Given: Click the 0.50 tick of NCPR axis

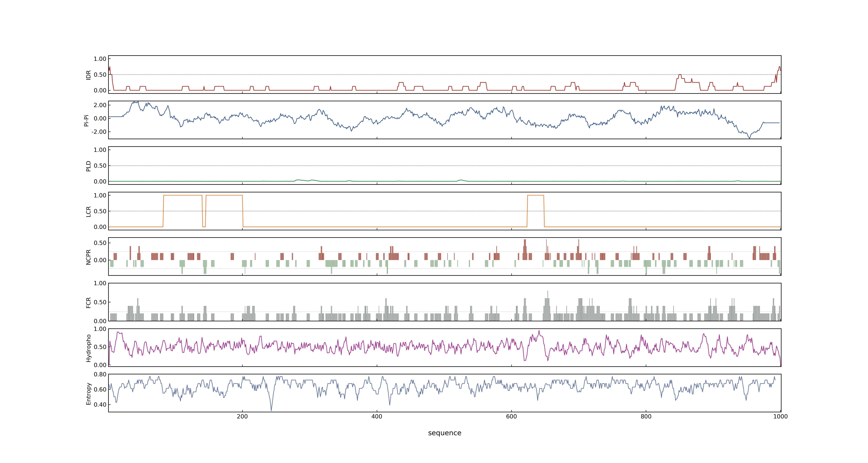Looking at the screenshot, I should pos(100,243).
